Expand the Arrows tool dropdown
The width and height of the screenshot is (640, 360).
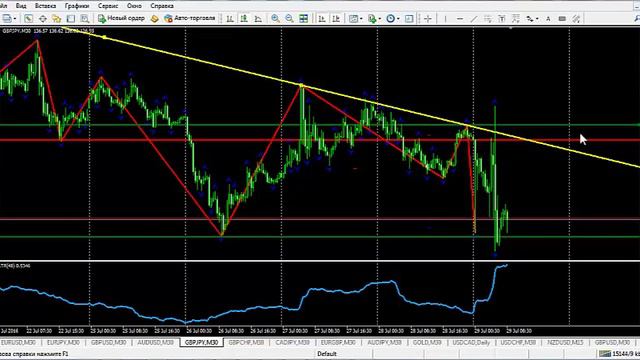pos(537,19)
